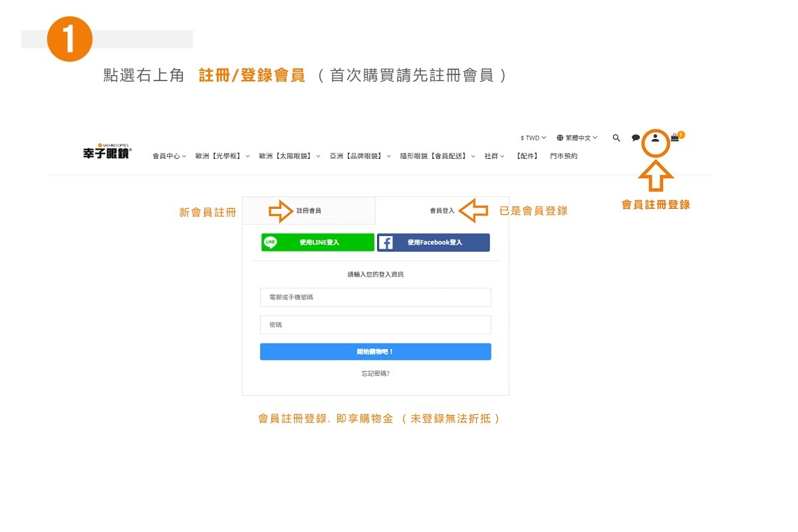Click the globe language icon

pos(560,138)
